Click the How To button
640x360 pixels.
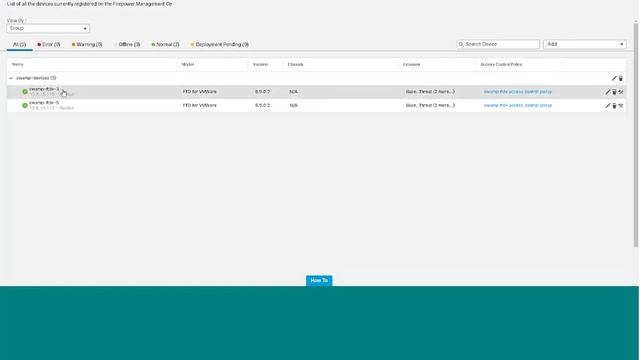319,280
